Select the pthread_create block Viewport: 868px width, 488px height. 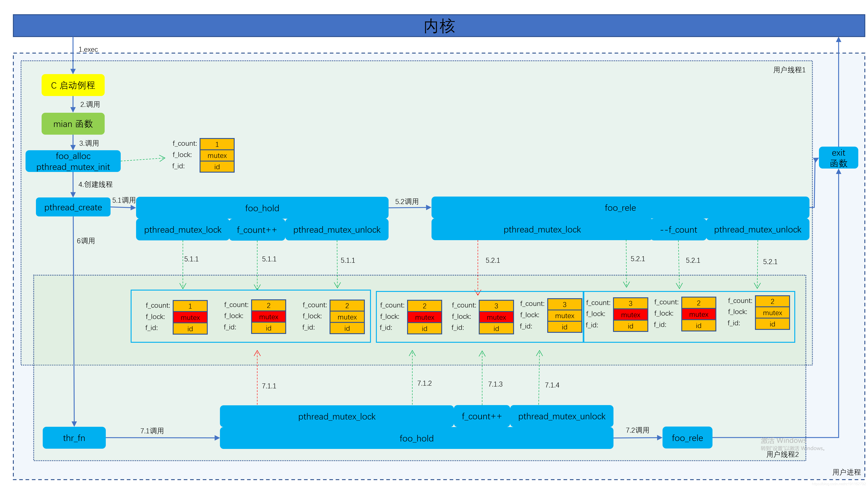pos(73,207)
